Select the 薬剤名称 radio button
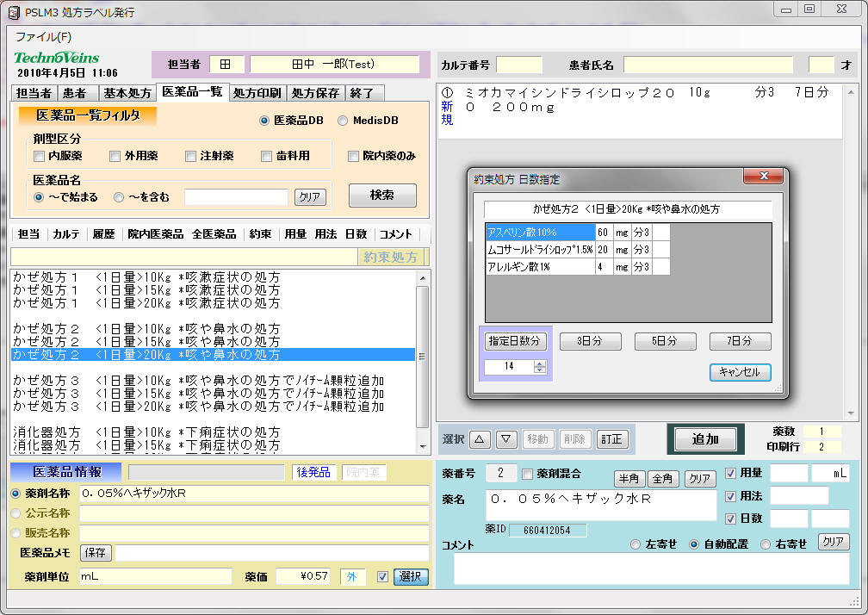 click(15, 494)
